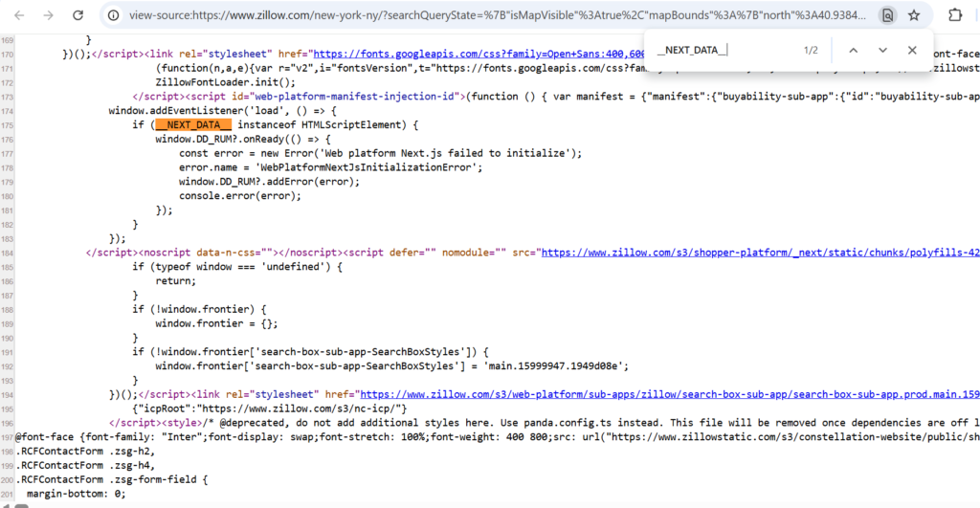Open site information icon in address bar
Viewport: 980px width, 508px height.
coord(113,15)
